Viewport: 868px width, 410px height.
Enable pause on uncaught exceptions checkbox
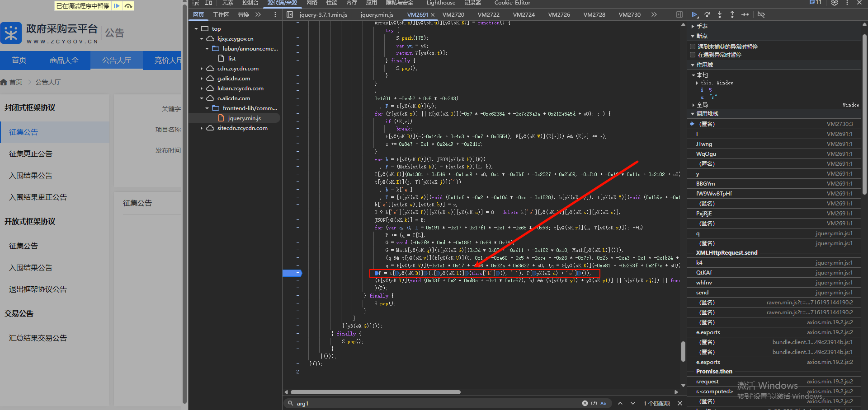tap(693, 47)
